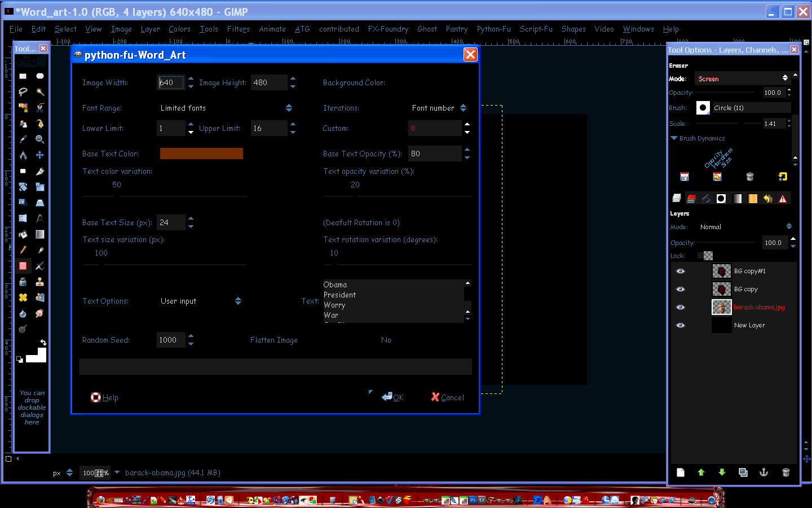Open Eraser Mode Screen dropdown
The height and width of the screenshot is (508, 812).
pyautogui.click(x=742, y=78)
